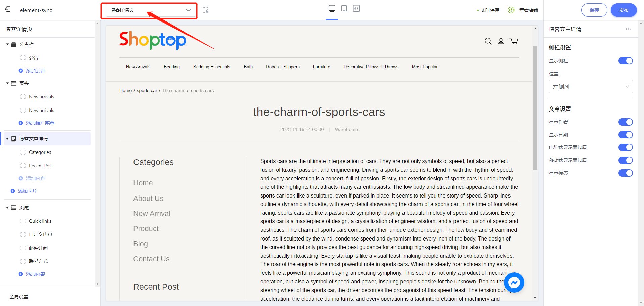This screenshot has width=644, height=306.
Task: Click the 页尾 section icon
Action: click(x=14, y=208)
